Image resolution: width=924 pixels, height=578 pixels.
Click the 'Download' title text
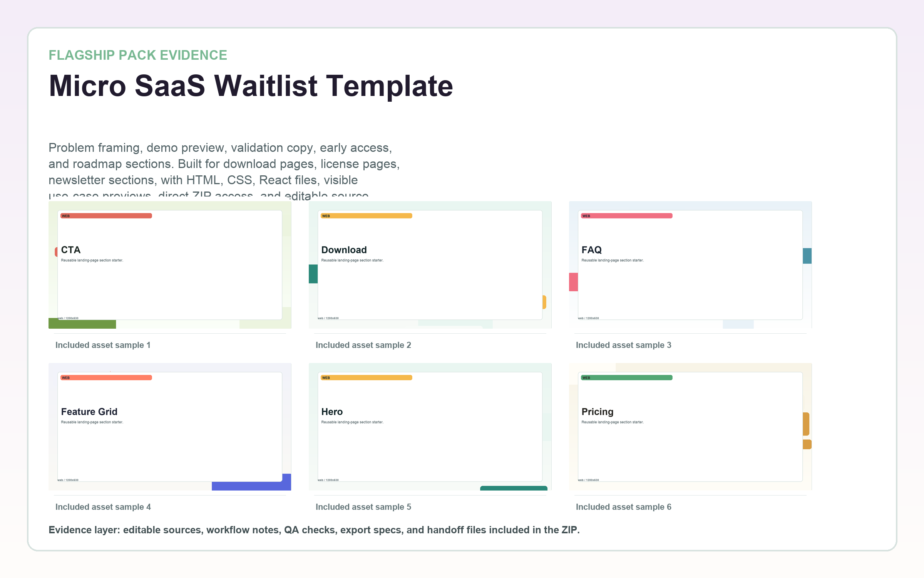pos(344,250)
